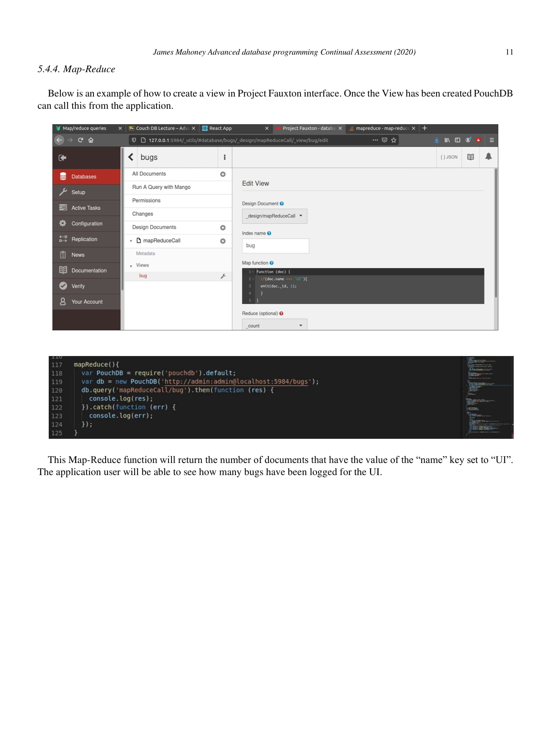
Task: Open Permissions for bugs database
Action: (146, 201)
